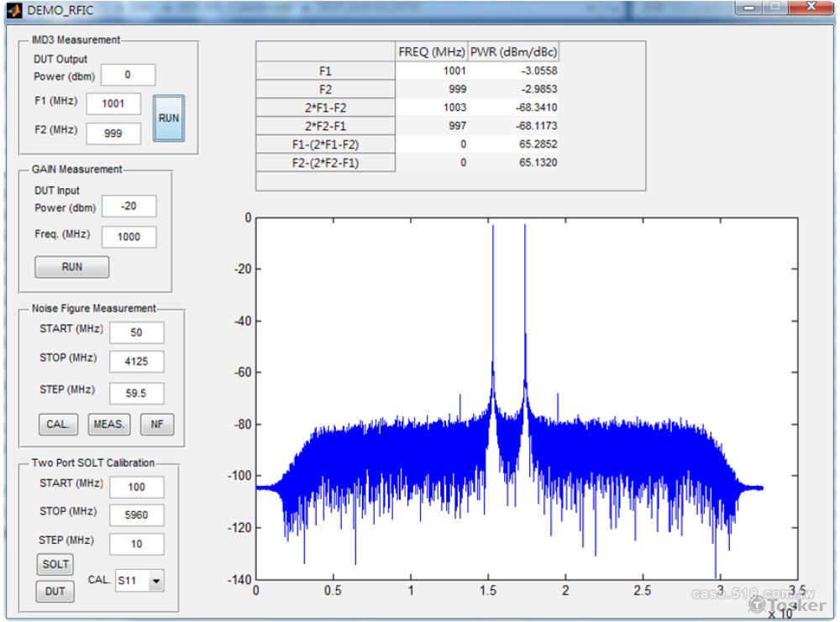Click the MATLAB icon in the title bar

13,9
